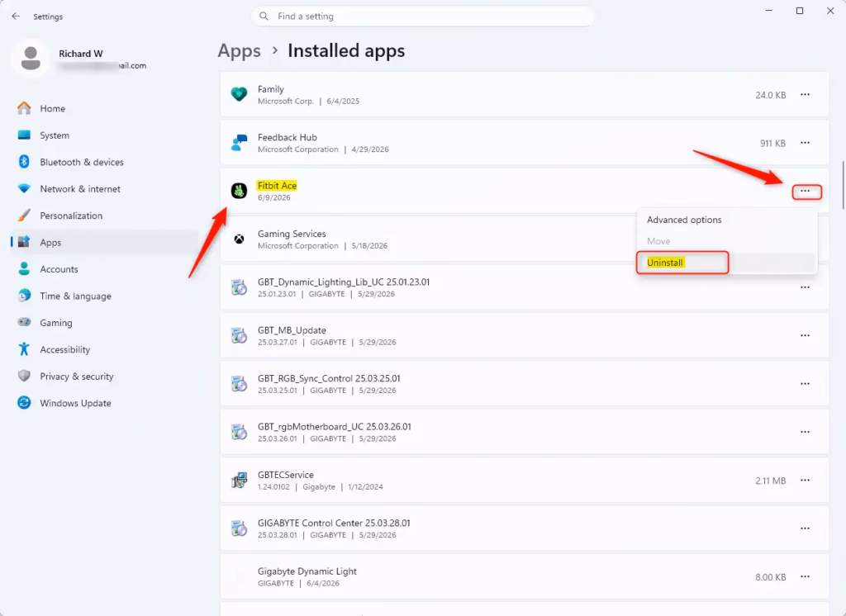Open more options for GBT_rgbMotherboard_UC
This screenshot has height=616, width=846.
pos(805,432)
